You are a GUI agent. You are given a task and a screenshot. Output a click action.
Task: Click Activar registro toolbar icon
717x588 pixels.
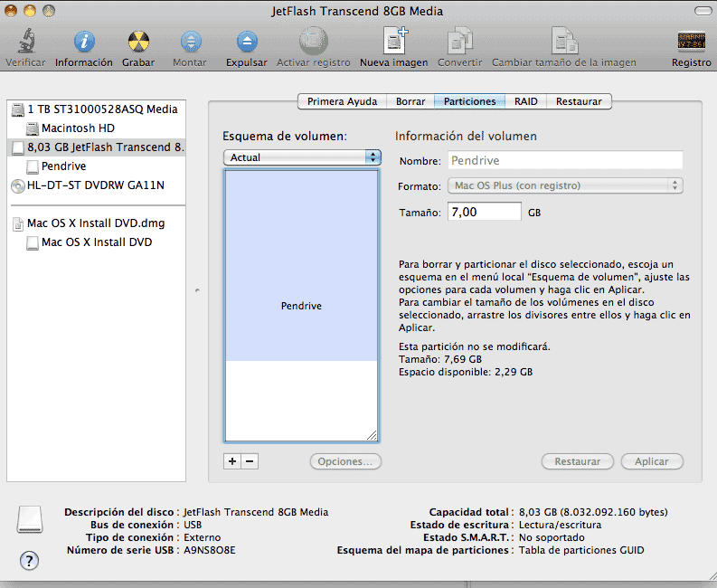[313, 42]
